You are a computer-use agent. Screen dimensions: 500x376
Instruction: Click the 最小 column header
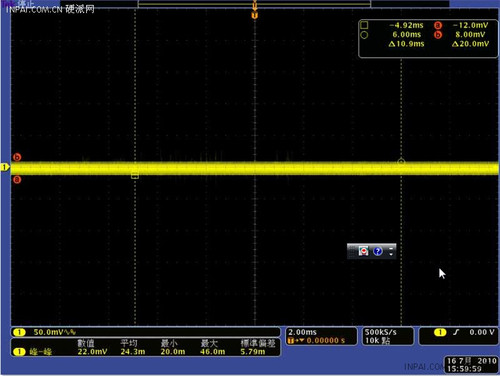169,343
